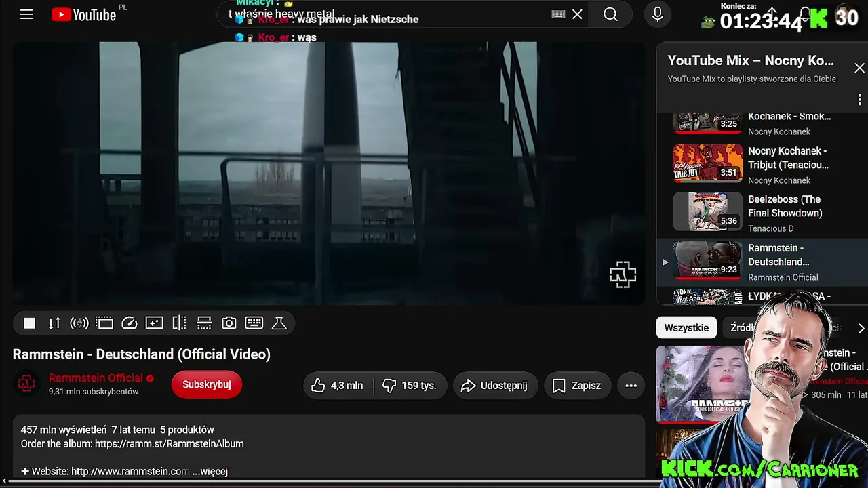
Task: Play the 3:25 Nocny Kochanek playlist video
Action: [762, 123]
